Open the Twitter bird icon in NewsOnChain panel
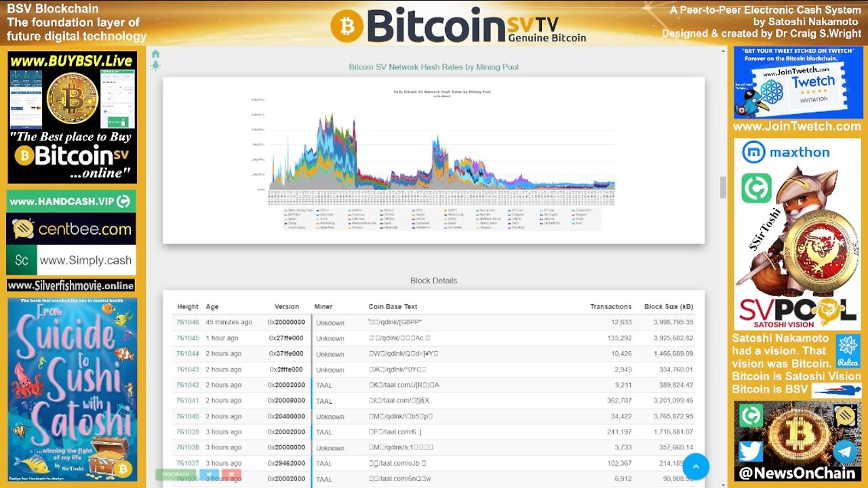The image size is (868, 488). pyautogui.click(x=751, y=451)
